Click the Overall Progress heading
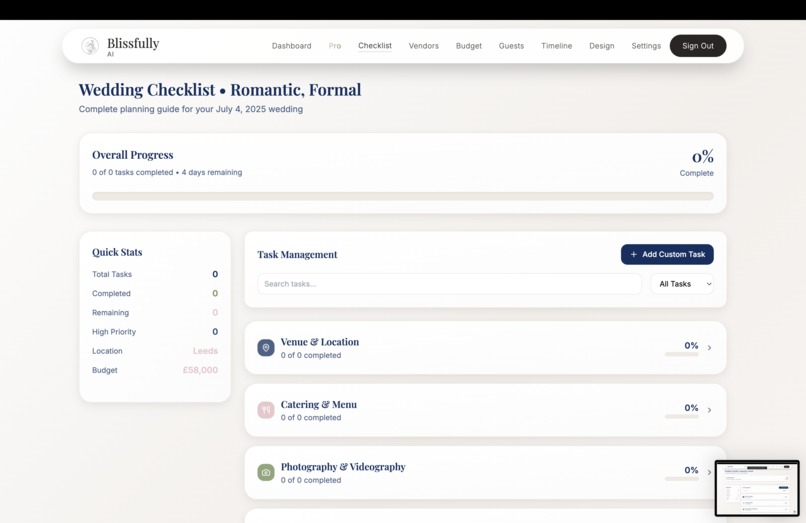The height and width of the screenshot is (523, 806). pyautogui.click(x=133, y=155)
